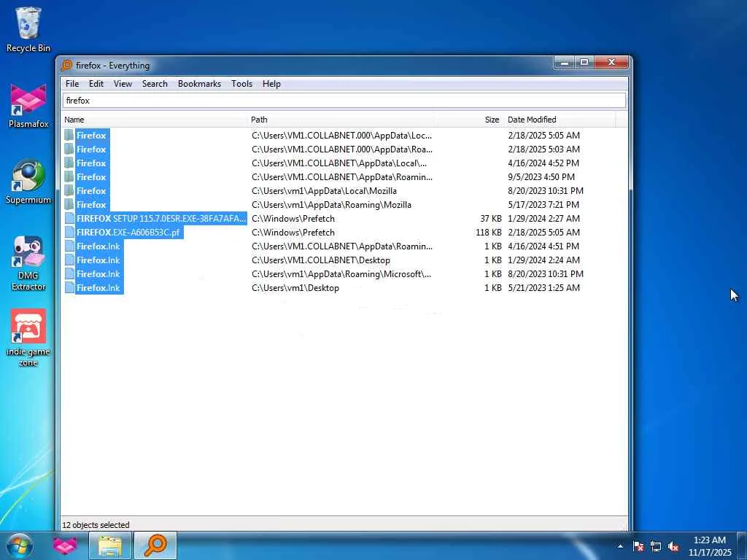The width and height of the screenshot is (747, 560).
Task: Click folder icon of Firefox dated 2/18/2025 5:03 AM
Action: tap(69, 149)
